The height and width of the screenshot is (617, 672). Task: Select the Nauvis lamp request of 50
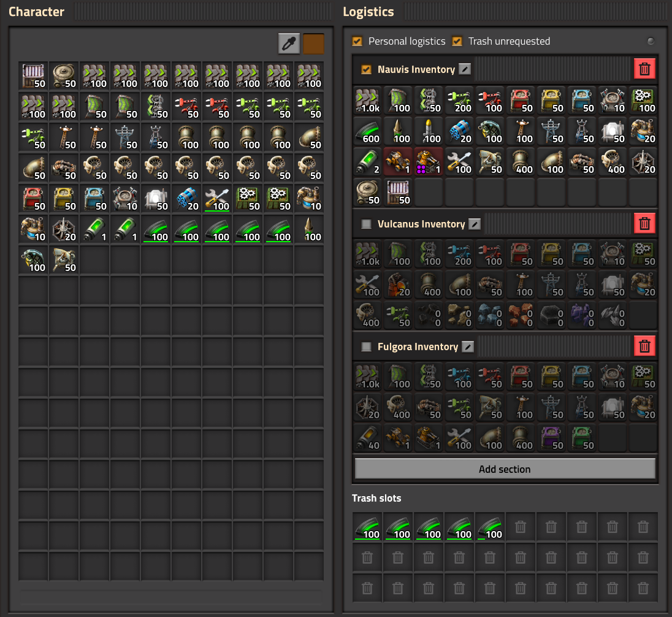613,132
